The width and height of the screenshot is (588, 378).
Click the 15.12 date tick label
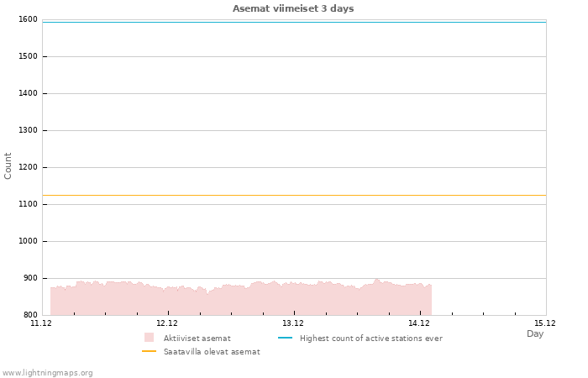click(x=545, y=323)
